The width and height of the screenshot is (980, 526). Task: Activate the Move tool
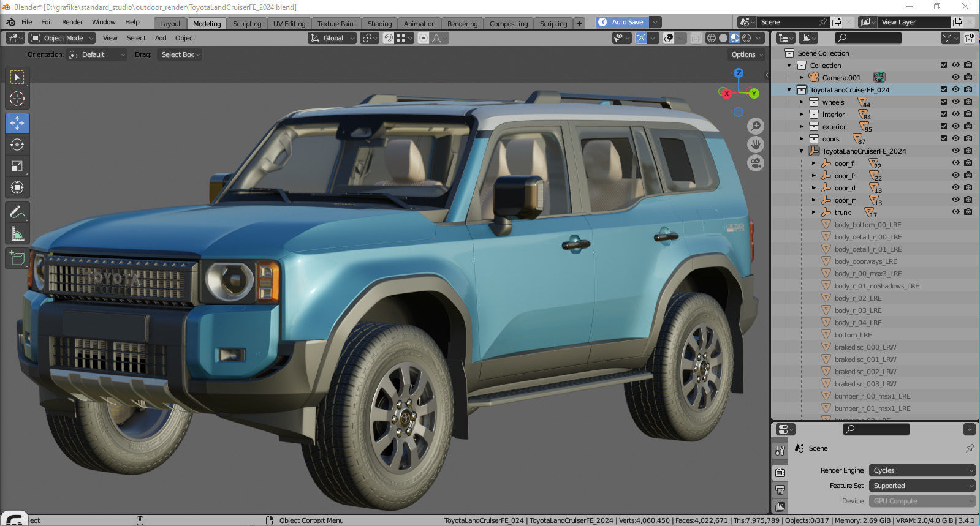(x=17, y=123)
